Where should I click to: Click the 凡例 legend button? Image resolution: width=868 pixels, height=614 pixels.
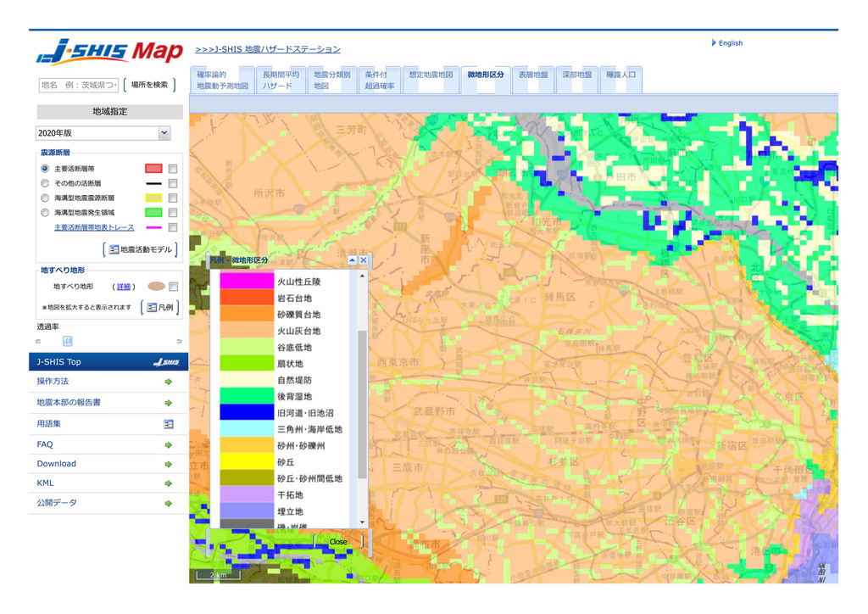click(x=160, y=307)
